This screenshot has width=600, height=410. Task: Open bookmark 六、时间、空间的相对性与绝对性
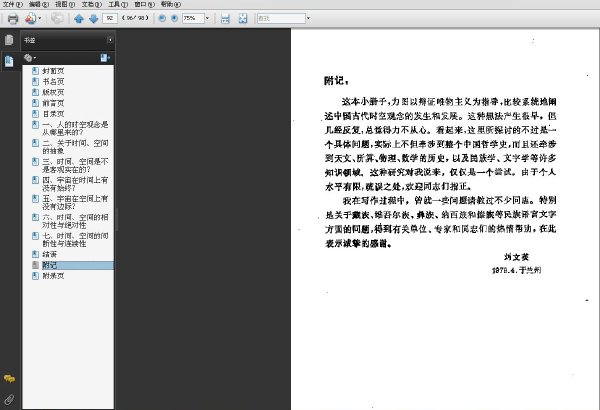point(75,221)
